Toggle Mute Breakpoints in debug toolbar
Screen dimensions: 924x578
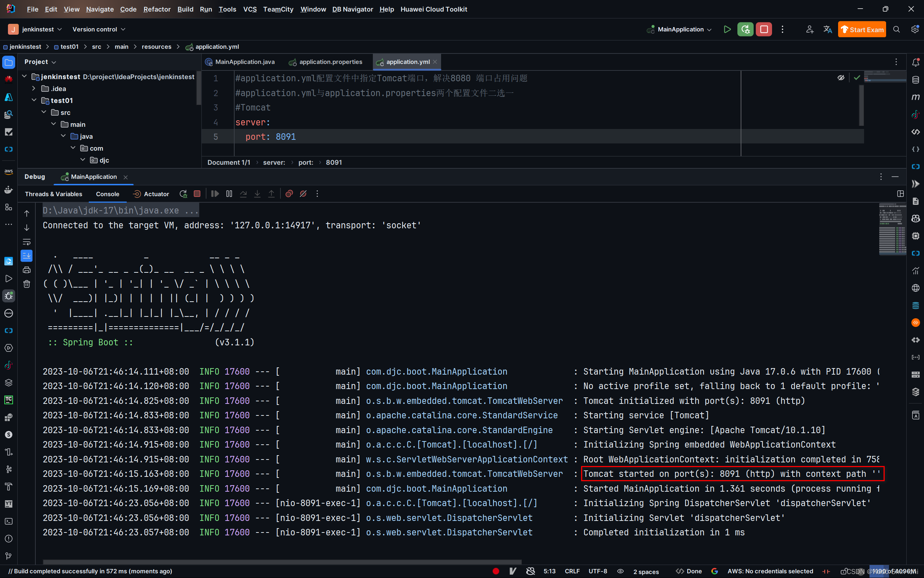click(303, 194)
